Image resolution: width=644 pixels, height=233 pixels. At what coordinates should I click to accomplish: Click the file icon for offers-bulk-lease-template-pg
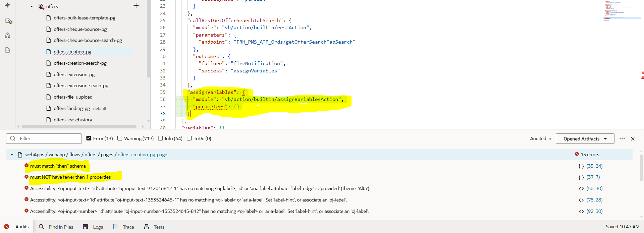click(x=49, y=18)
